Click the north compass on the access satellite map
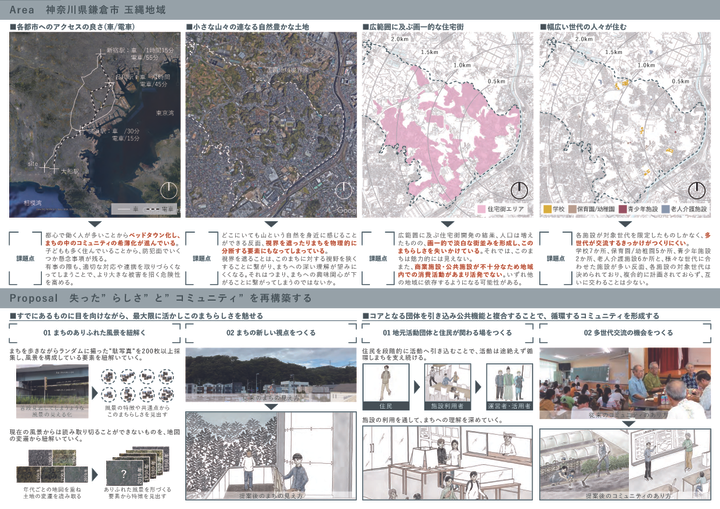720x509 pixels. click(x=169, y=190)
